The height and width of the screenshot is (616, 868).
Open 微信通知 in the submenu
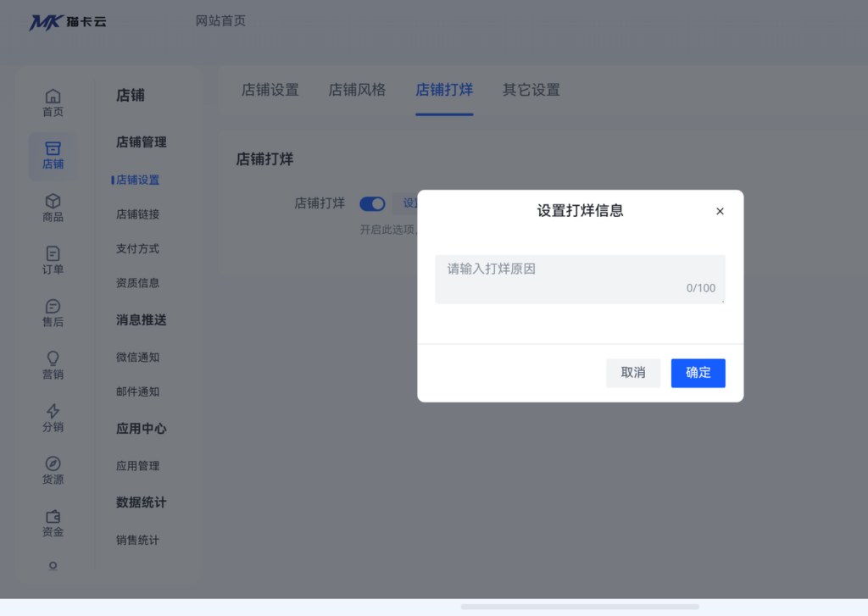pyautogui.click(x=137, y=357)
